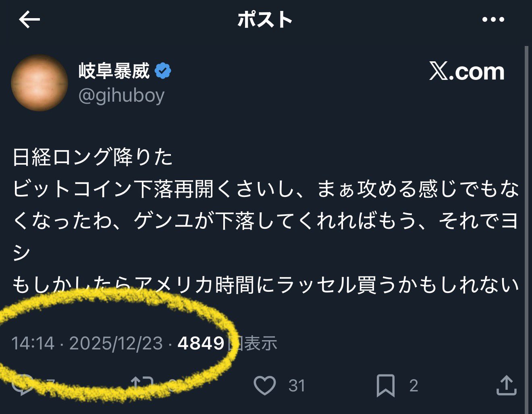Bookmark the post
This screenshot has height=414, width=532.
pyautogui.click(x=385, y=385)
